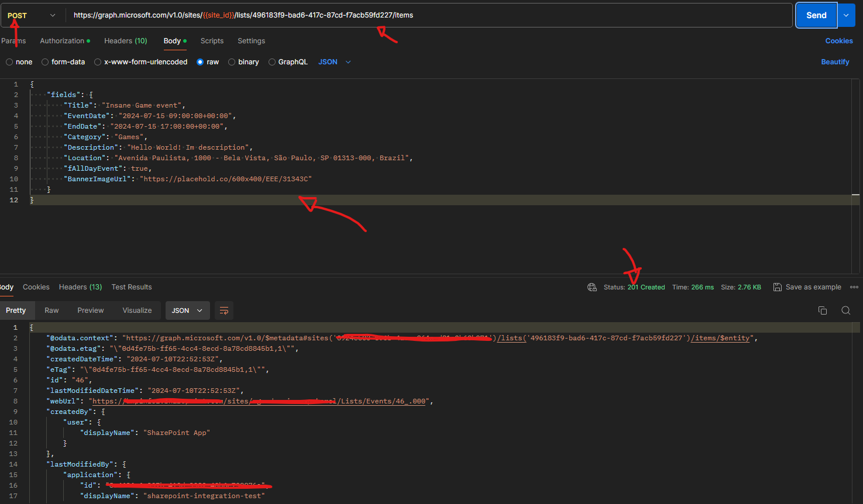
Task: Open the Send options dropdown arrow
Action: pyautogui.click(x=846, y=15)
